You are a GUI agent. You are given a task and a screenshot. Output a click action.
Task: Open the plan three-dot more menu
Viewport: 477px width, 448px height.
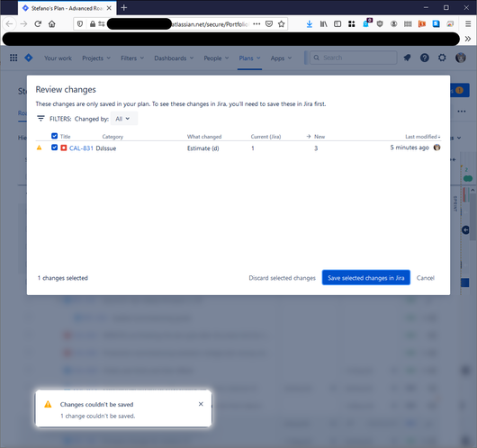(x=462, y=111)
